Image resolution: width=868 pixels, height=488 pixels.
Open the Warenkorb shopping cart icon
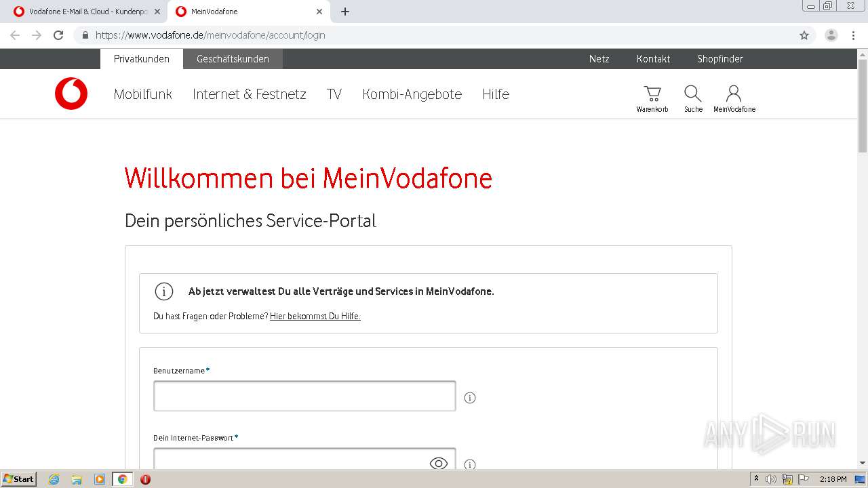pos(652,98)
